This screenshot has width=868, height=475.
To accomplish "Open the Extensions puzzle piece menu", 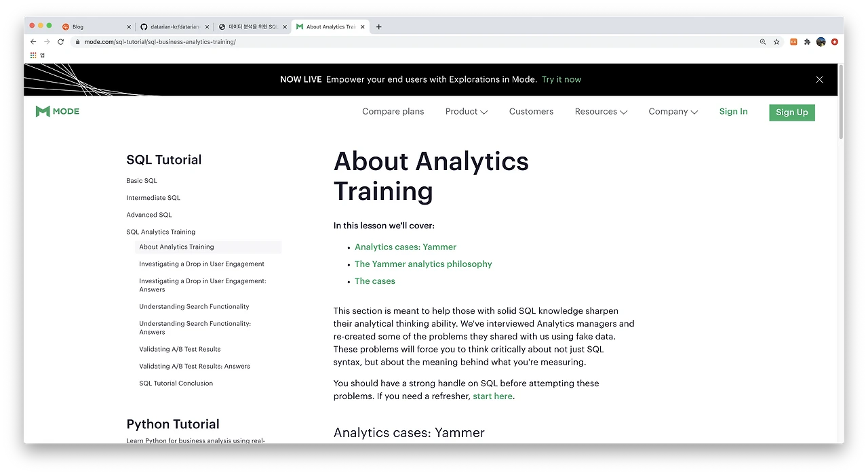I will [807, 42].
